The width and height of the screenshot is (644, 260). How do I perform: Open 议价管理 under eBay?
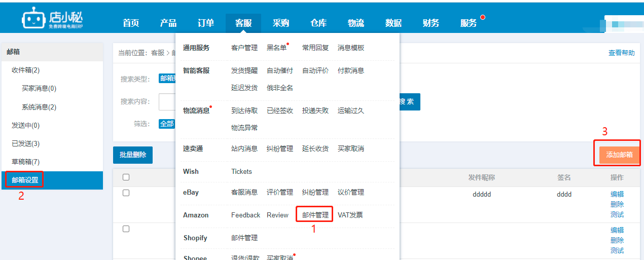pos(351,192)
